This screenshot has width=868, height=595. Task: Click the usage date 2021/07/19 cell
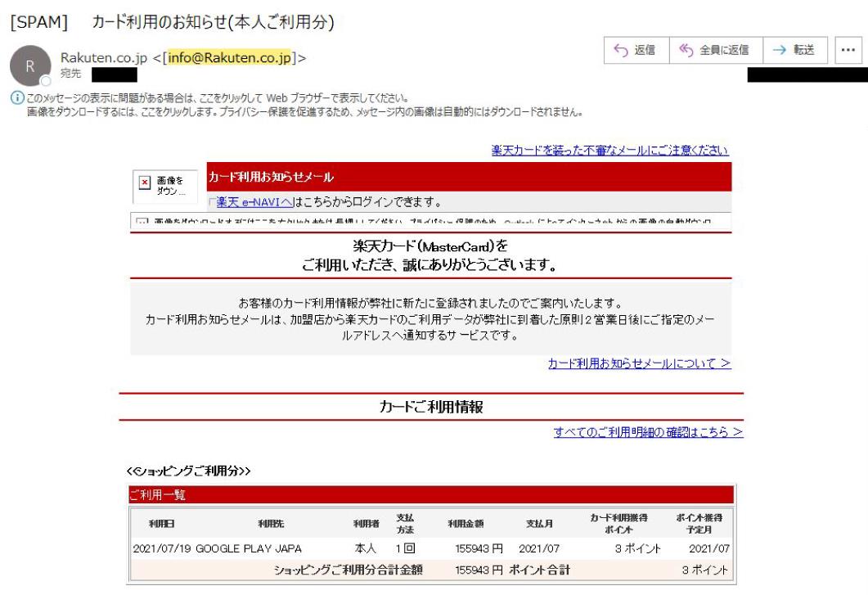[x=162, y=549]
